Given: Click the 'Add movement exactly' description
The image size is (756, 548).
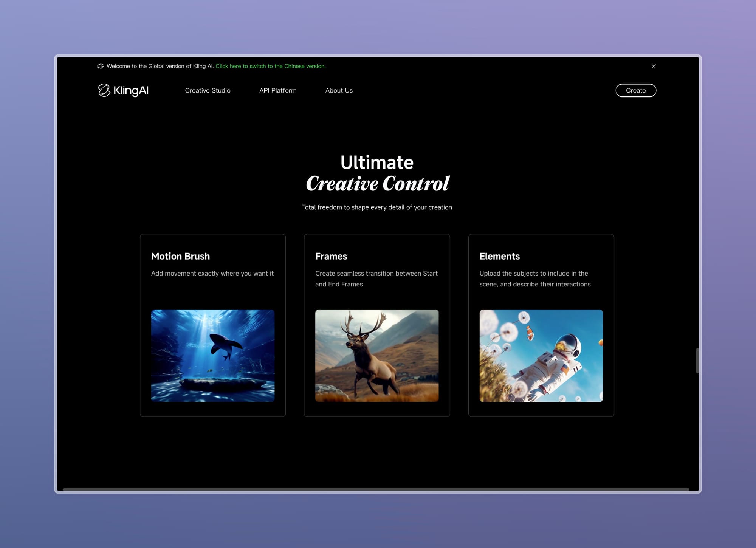Looking at the screenshot, I should click(212, 273).
